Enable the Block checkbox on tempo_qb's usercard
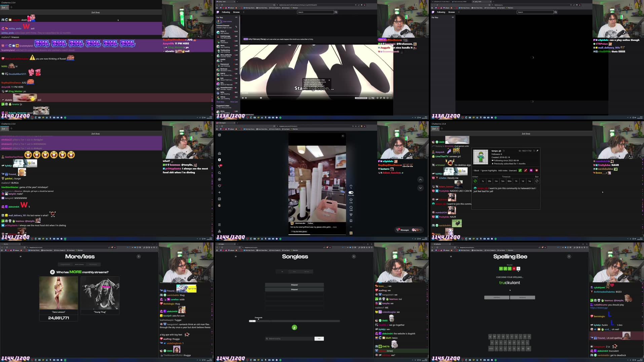The image size is (644, 362). click(x=473, y=171)
